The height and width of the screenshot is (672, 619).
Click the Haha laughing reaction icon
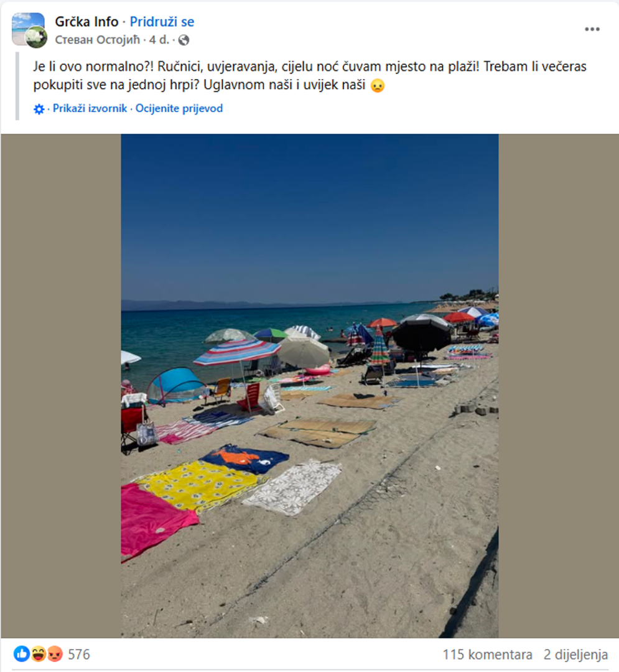pyautogui.click(x=38, y=654)
